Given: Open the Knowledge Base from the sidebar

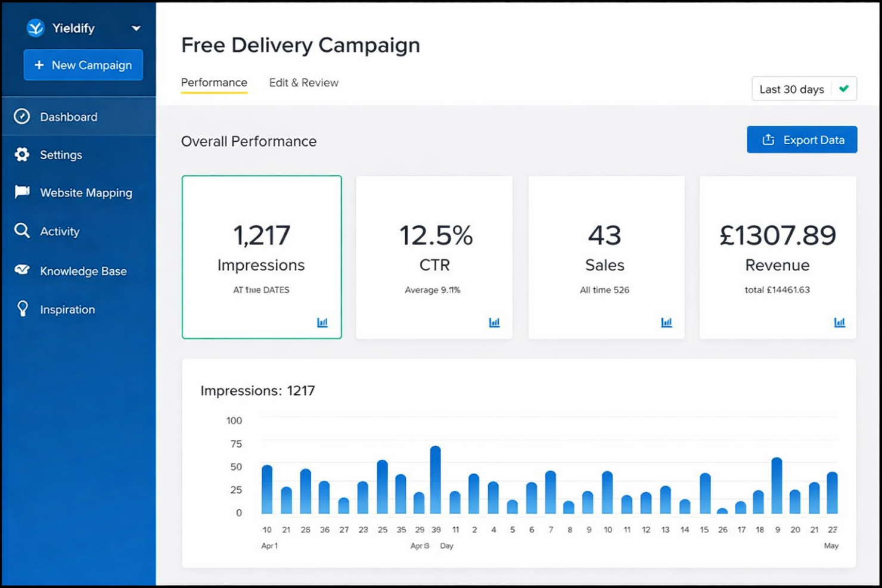Looking at the screenshot, I should [21, 270].
